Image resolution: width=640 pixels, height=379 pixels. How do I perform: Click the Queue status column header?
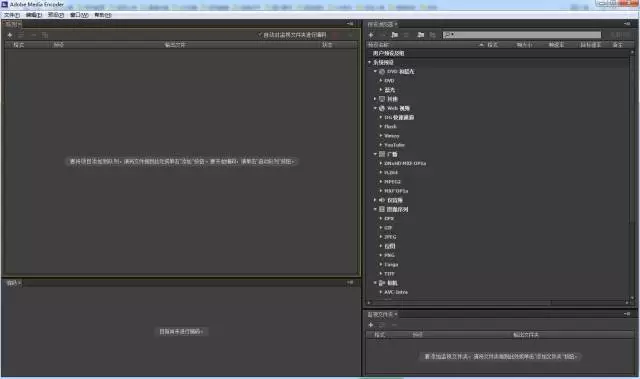tap(327, 45)
